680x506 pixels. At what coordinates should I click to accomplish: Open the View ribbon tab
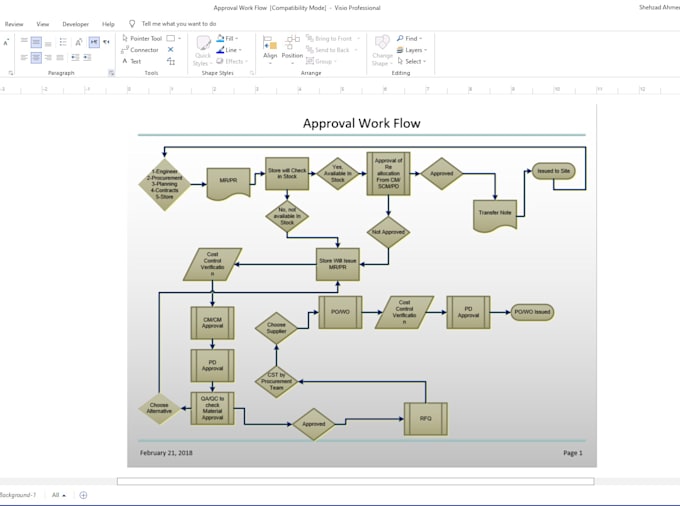[42, 24]
